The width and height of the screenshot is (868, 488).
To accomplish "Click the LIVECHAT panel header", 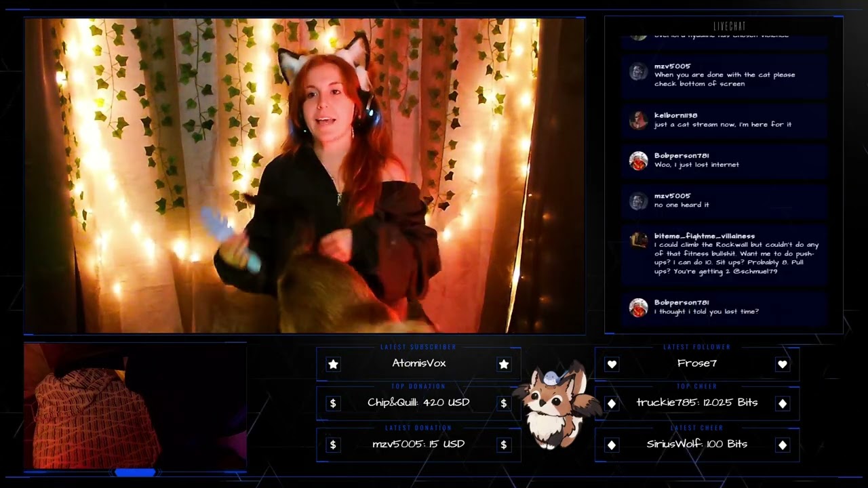I will click(x=730, y=26).
